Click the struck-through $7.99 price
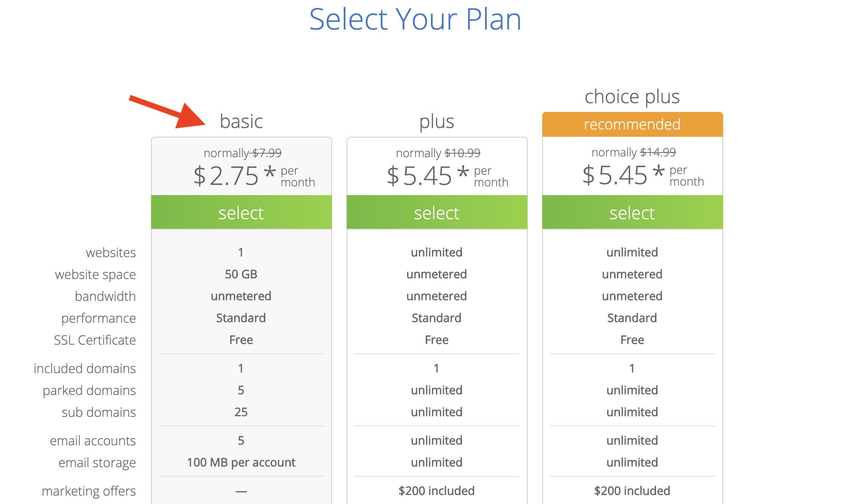The height and width of the screenshot is (504, 856). click(267, 153)
